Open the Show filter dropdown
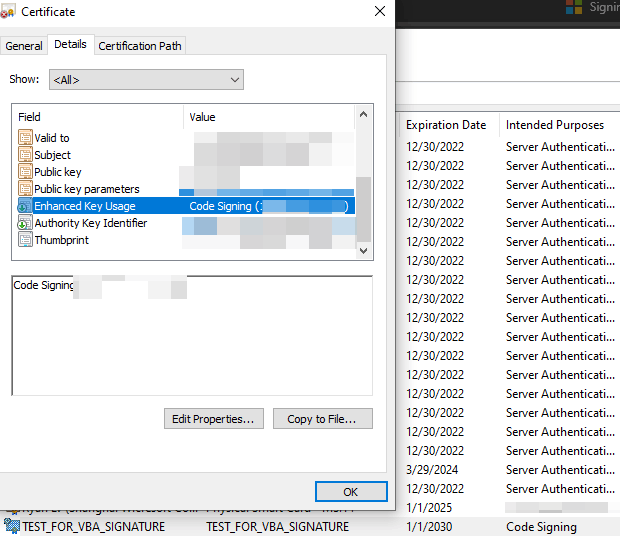 (146, 80)
